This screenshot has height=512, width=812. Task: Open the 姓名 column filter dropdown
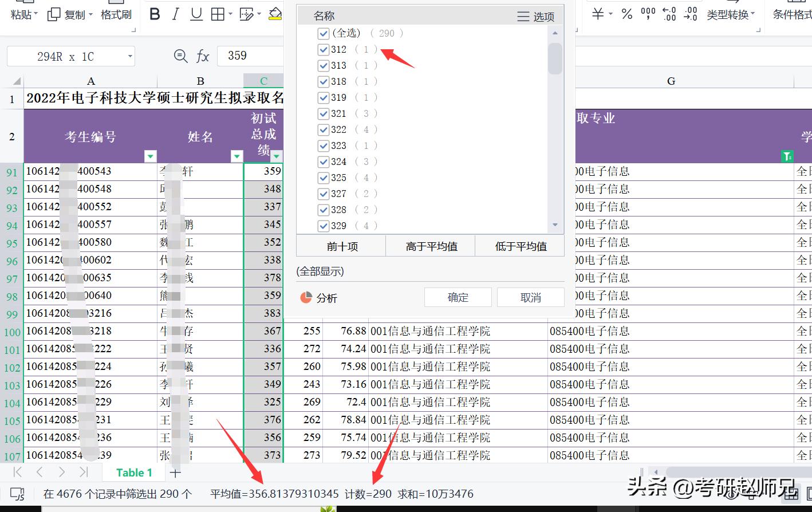(x=236, y=156)
